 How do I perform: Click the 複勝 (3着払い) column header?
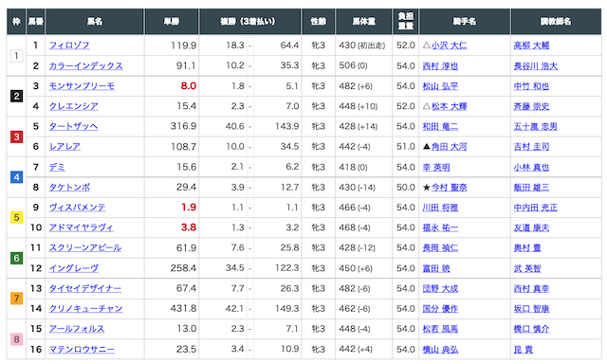250,21
